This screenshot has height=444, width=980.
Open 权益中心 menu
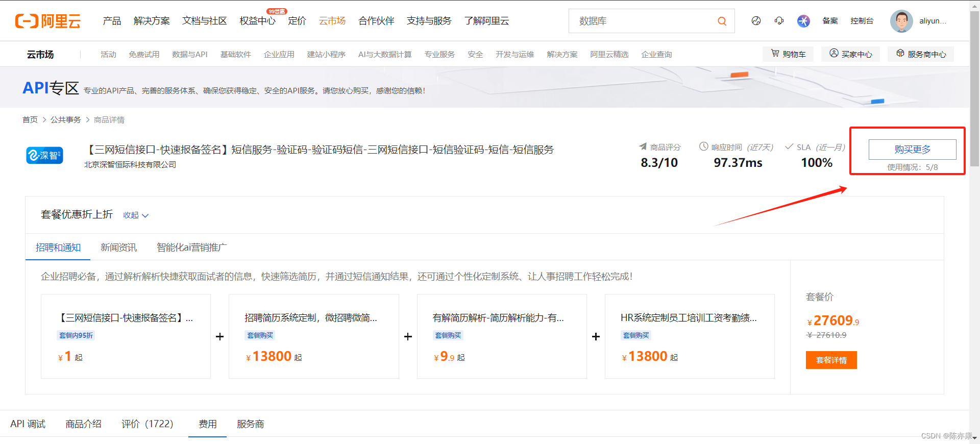click(x=257, y=21)
